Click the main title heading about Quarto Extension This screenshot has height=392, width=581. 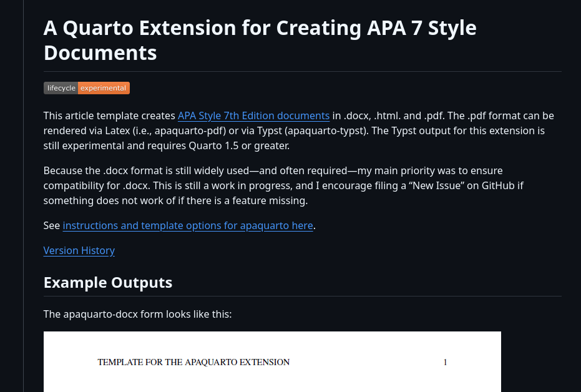(x=260, y=40)
